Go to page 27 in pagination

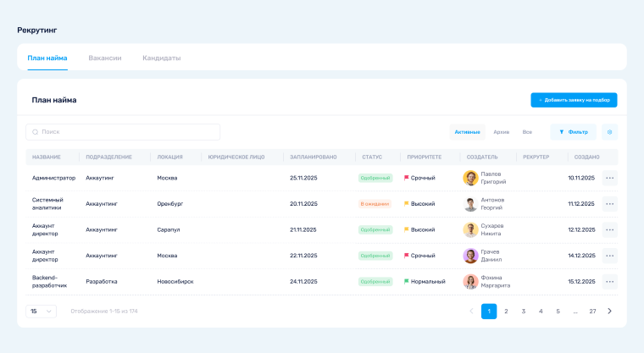click(592, 312)
